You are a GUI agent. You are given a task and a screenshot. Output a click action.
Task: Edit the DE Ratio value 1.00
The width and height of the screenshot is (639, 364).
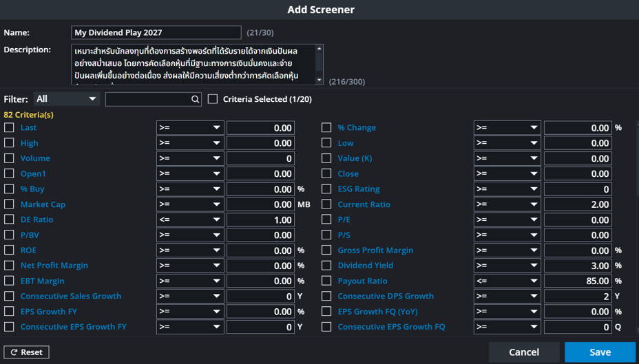coord(260,220)
